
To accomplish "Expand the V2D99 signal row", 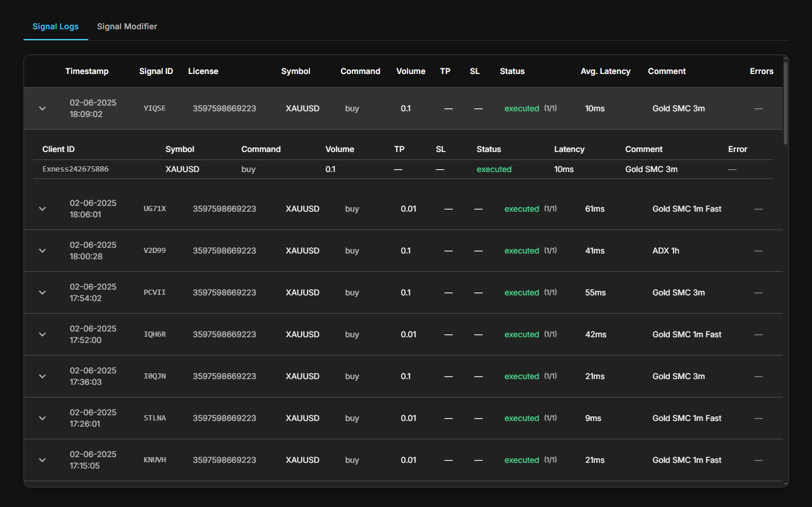I will (x=42, y=250).
